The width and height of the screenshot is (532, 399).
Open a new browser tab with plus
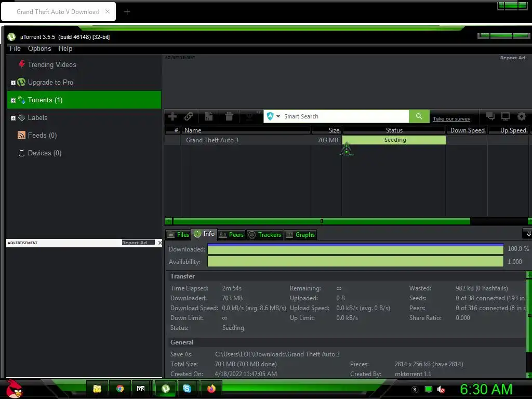click(127, 12)
